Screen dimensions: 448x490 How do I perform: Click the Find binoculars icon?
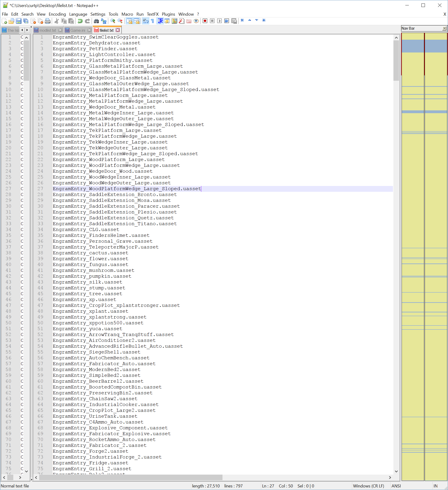96,21
